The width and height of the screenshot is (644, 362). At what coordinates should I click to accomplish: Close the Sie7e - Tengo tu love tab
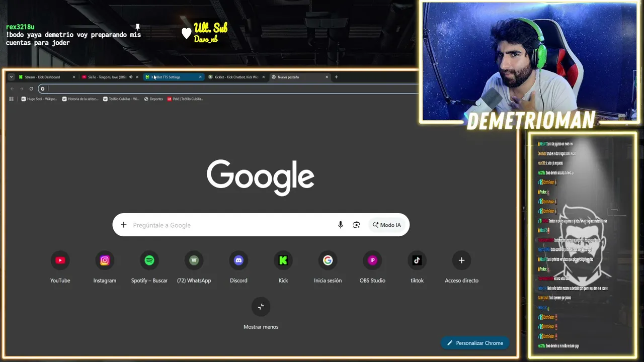(x=137, y=77)
